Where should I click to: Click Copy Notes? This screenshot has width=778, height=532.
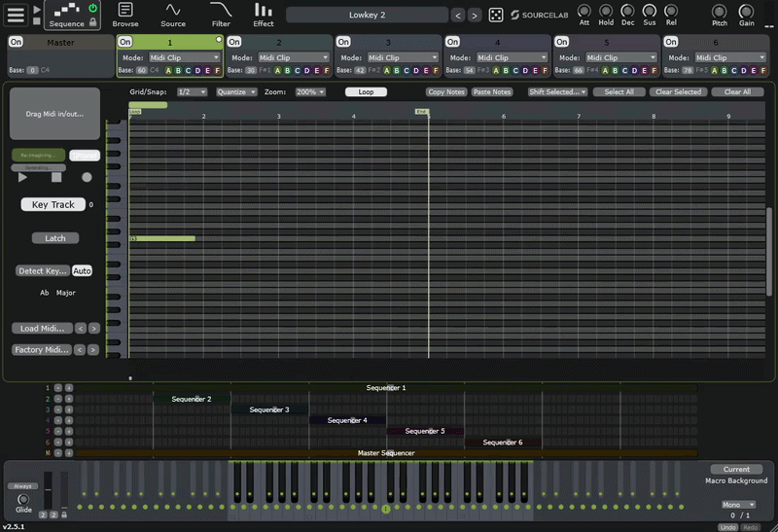tap(446, 91)
